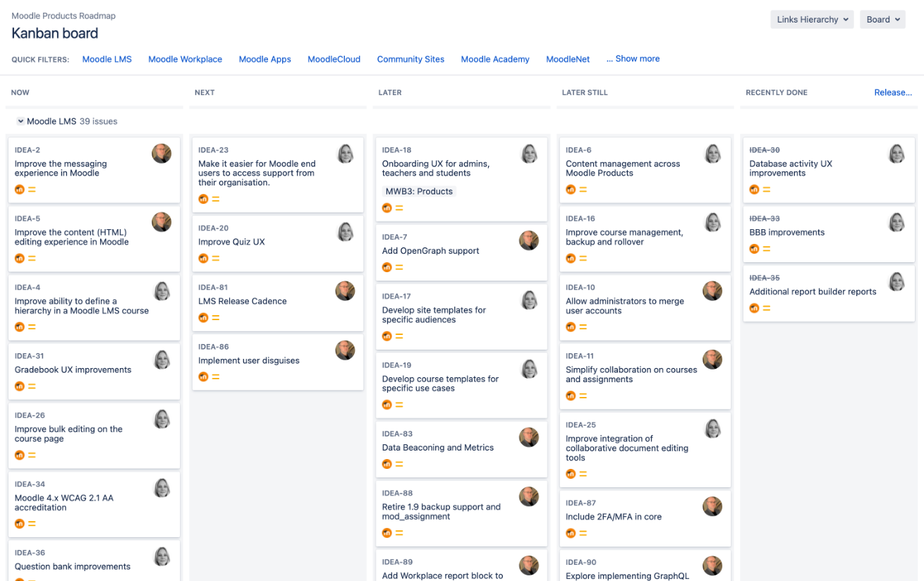Click priority icon on IDEA-11 card
Viewport: 924px width, 581px height.
583,396
